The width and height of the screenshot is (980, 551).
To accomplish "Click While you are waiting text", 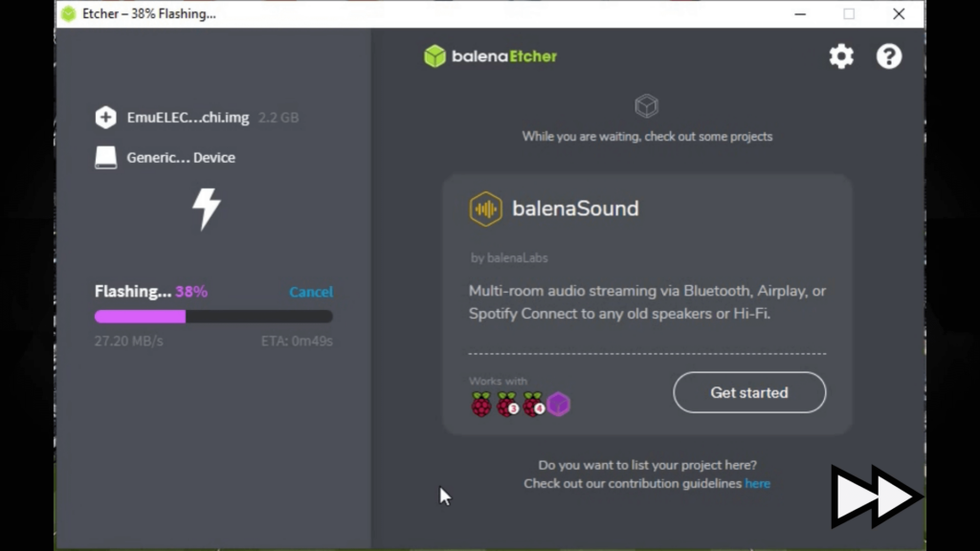I will 648,136.
